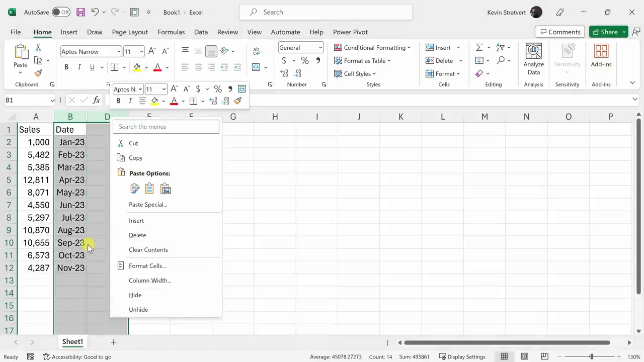Open the Add-ins button
644x362 pixels.
[601, 55]
